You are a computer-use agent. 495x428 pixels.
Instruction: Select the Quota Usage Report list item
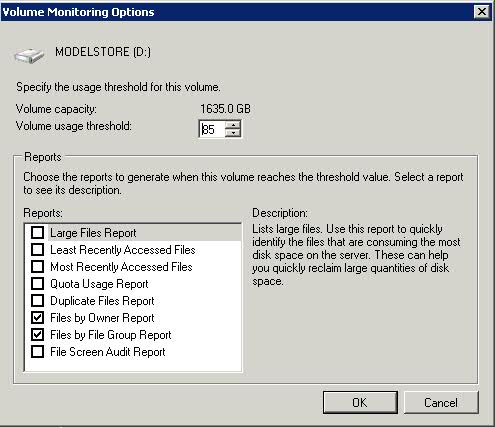click(x=99, y=284)
